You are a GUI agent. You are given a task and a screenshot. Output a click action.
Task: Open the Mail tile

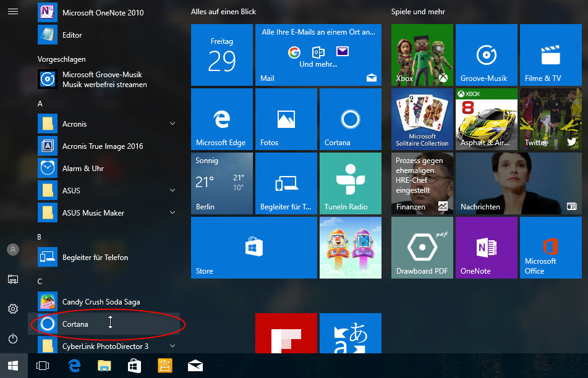point(318,55)
